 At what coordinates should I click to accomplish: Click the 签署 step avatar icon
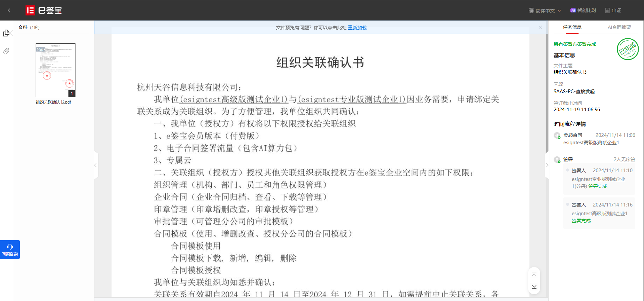pyautogui.click(x=557, y=160)
